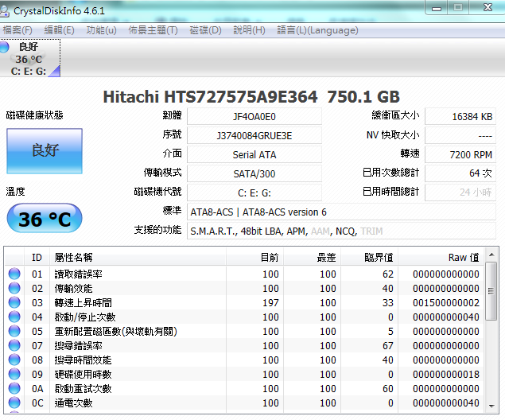The width and height of the screenshot is (505, 420).
Task: Click the blue status orb in disk tab
Action: pyautogui.click(x=3, y=47)
